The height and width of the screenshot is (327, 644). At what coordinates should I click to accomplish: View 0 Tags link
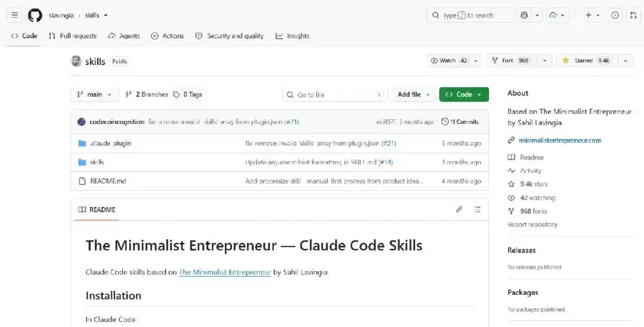[187, 94]
